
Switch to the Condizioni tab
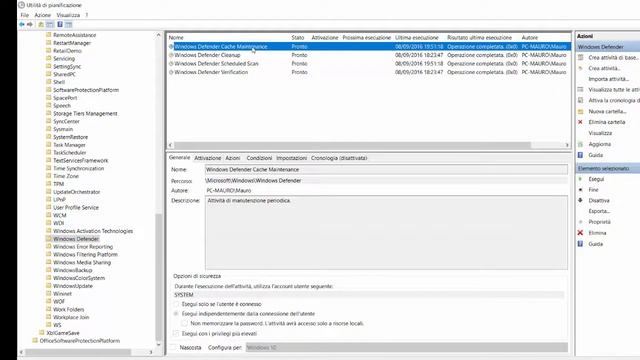(x=259, y=158)
